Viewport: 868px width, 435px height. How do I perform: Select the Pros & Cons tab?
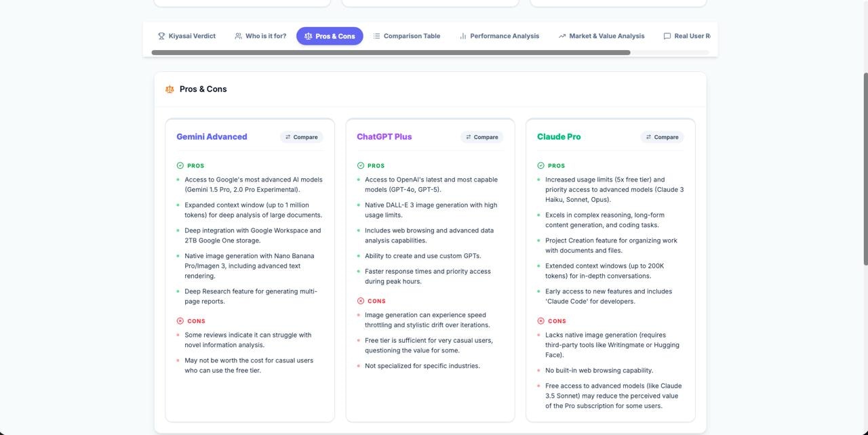330,36
